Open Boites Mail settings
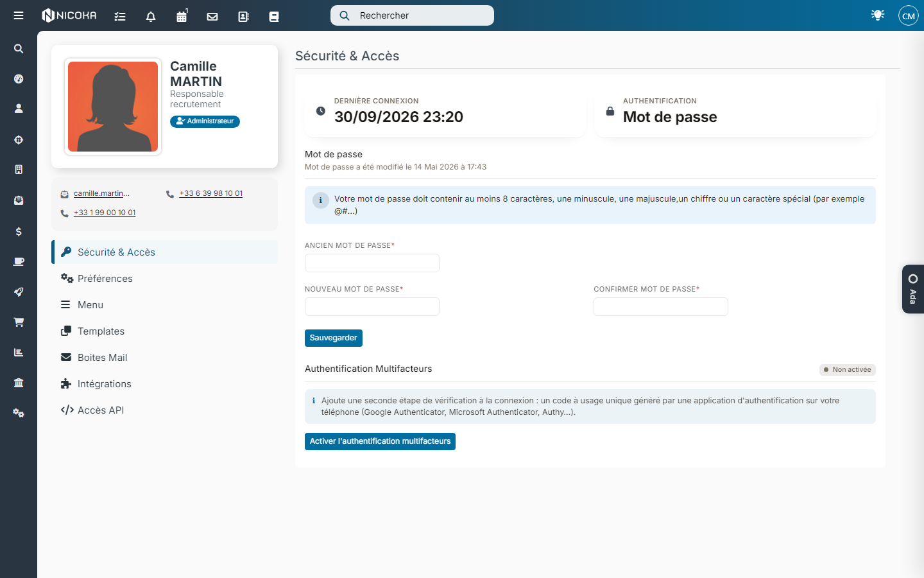This screenshot has height=578, width=924. [x=165, y=358]
